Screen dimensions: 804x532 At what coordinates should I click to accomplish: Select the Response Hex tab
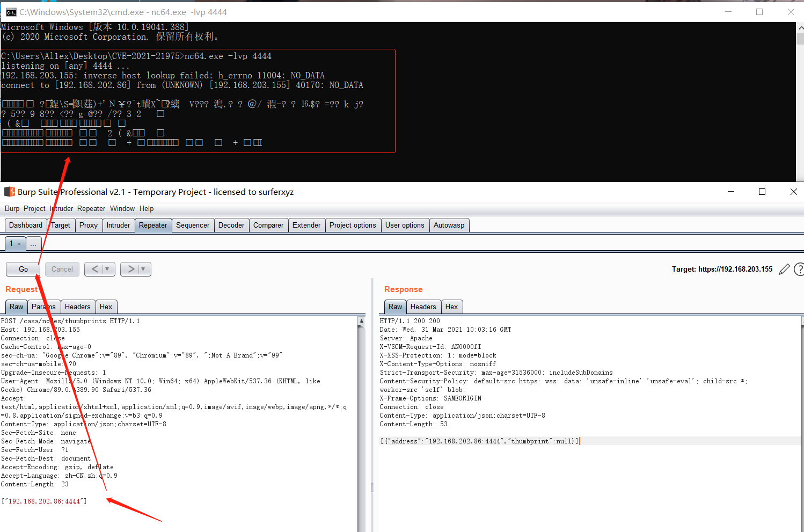[452, 307]
